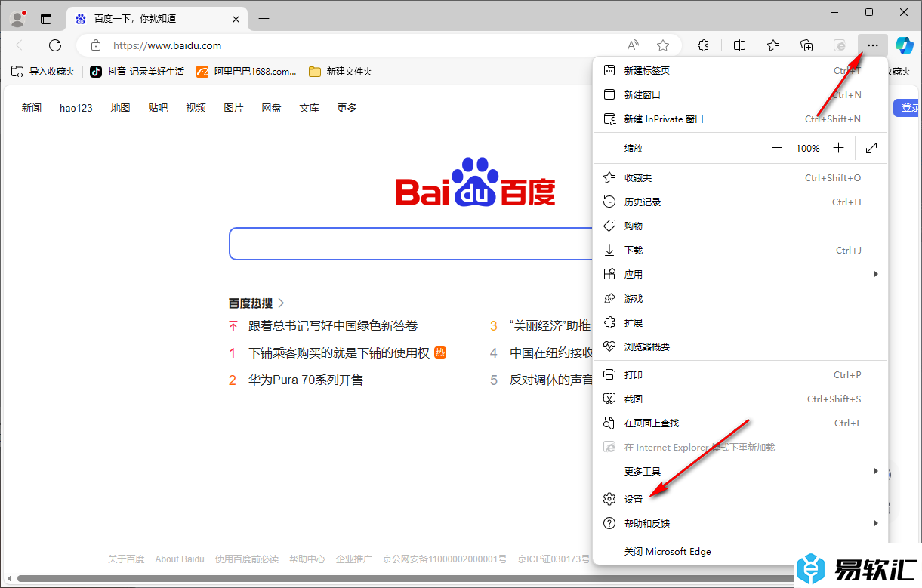The width and height of the screenshot is (922, 588).
Task: Click the 视频 link
Action: (196, 108)
